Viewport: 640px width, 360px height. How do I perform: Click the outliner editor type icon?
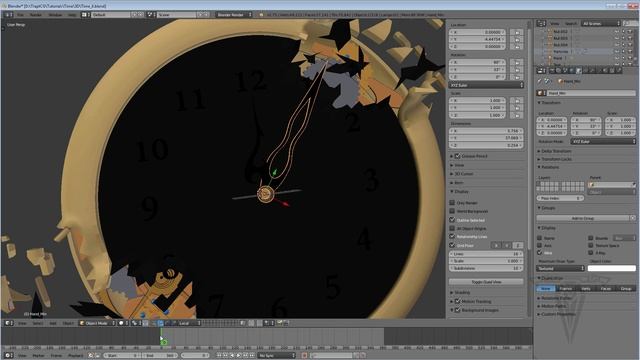click(541, 24)
